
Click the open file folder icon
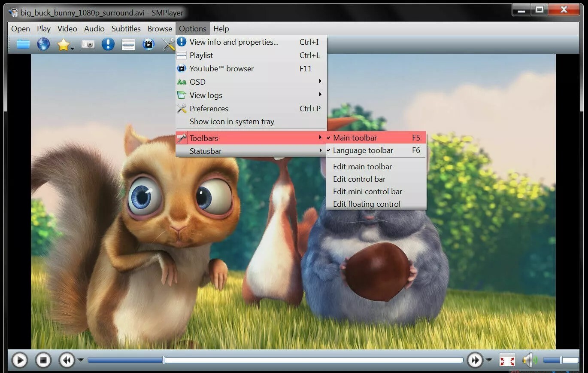[x=23, y=44]
